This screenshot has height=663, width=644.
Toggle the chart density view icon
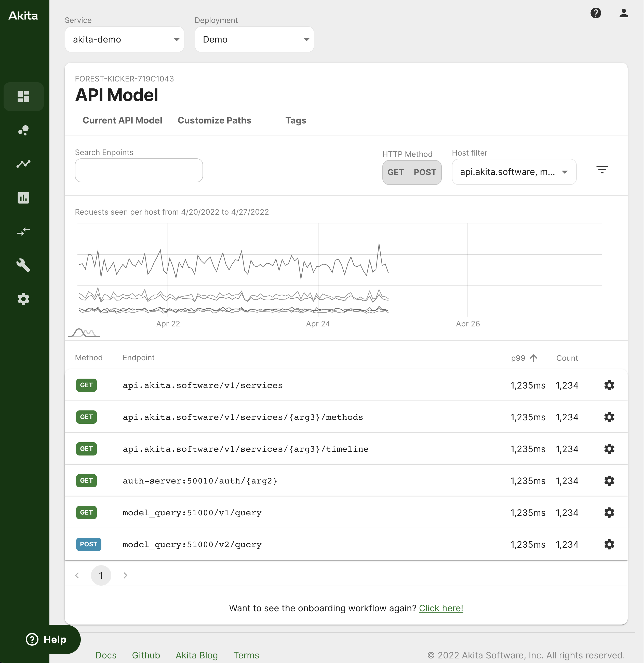pos(84,333)
